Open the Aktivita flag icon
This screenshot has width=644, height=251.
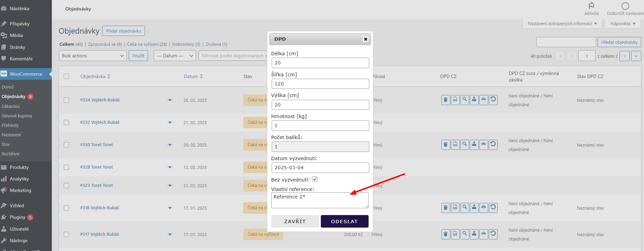click(591, 6)
